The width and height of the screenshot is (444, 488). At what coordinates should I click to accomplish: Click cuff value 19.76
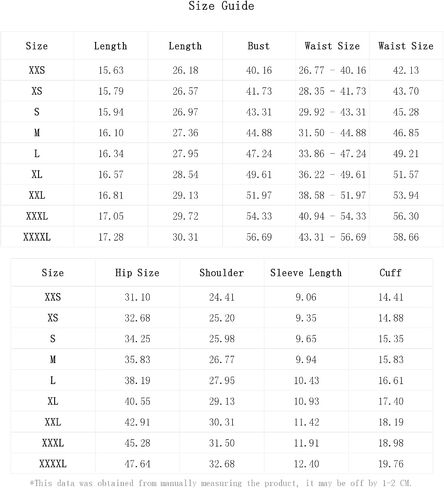point(391,464)
